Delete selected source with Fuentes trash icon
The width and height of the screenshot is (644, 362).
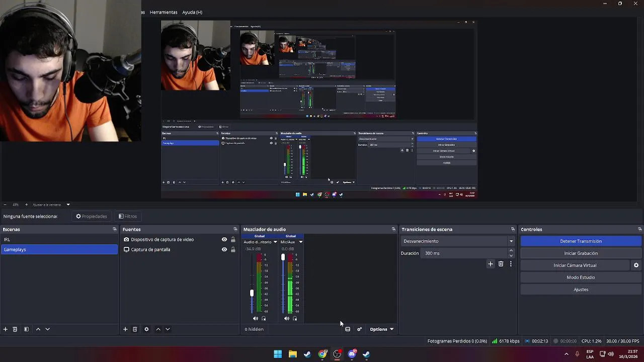135,329
